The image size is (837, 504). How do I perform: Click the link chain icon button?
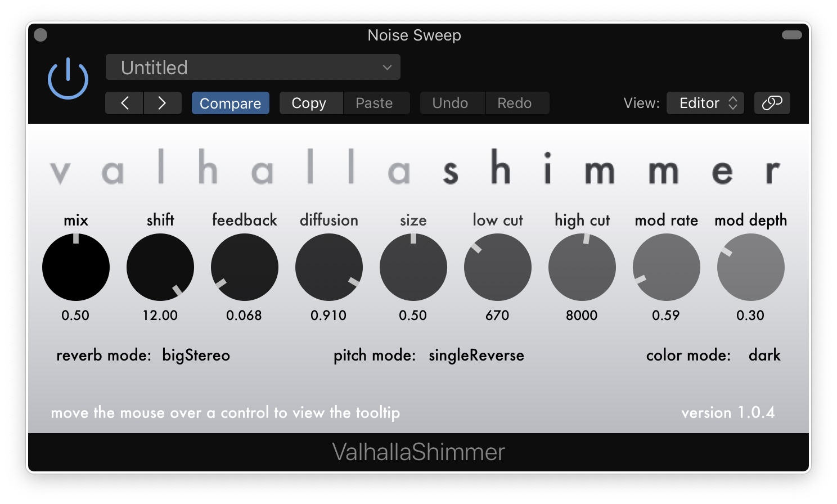coord(772,103)
